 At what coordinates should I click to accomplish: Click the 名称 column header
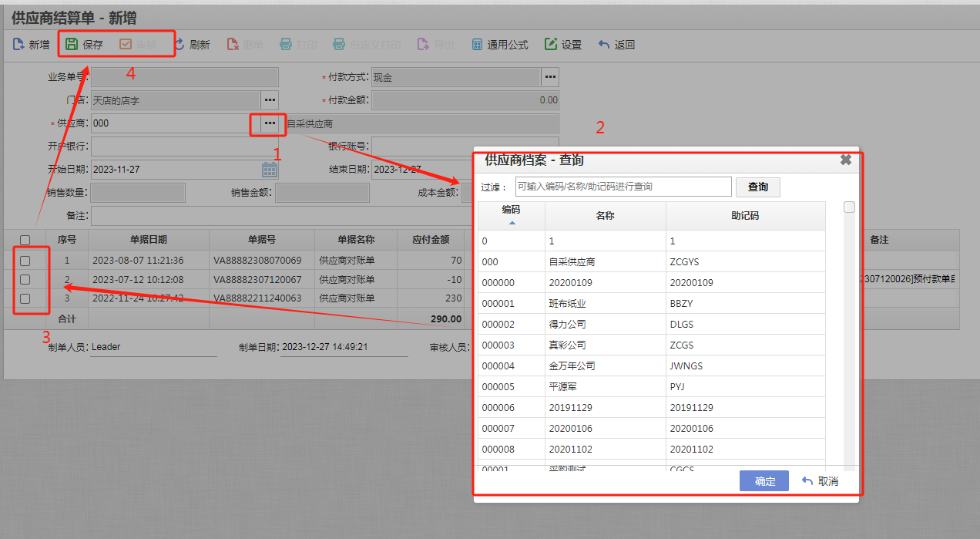pos(605,216)
